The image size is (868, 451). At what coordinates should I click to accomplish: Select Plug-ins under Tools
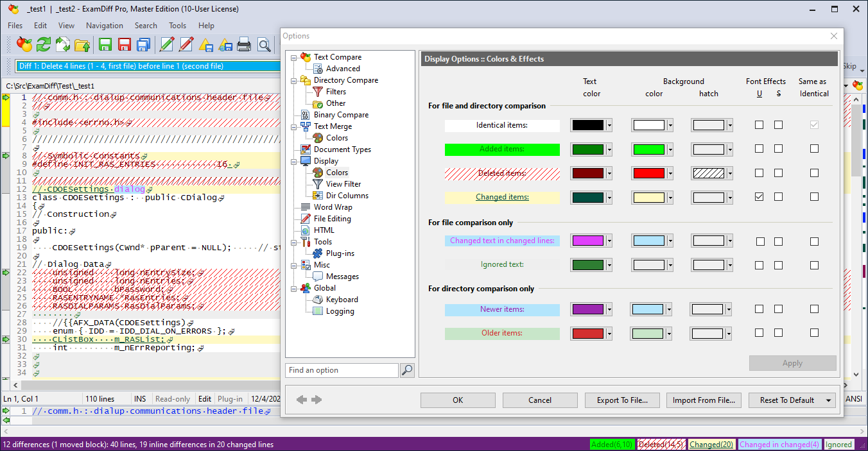point(340,253)
